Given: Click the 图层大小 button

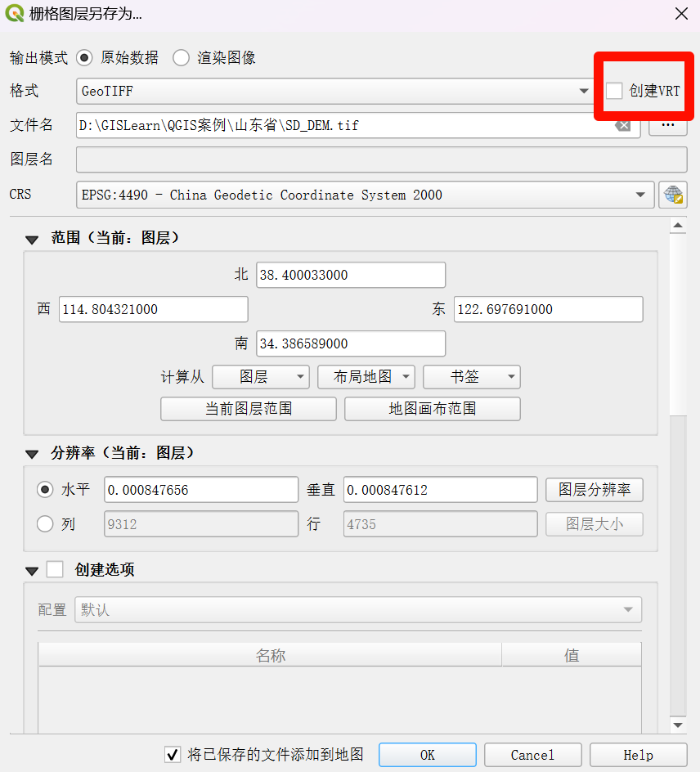Looking at the screenshot, I should [595, 524].
